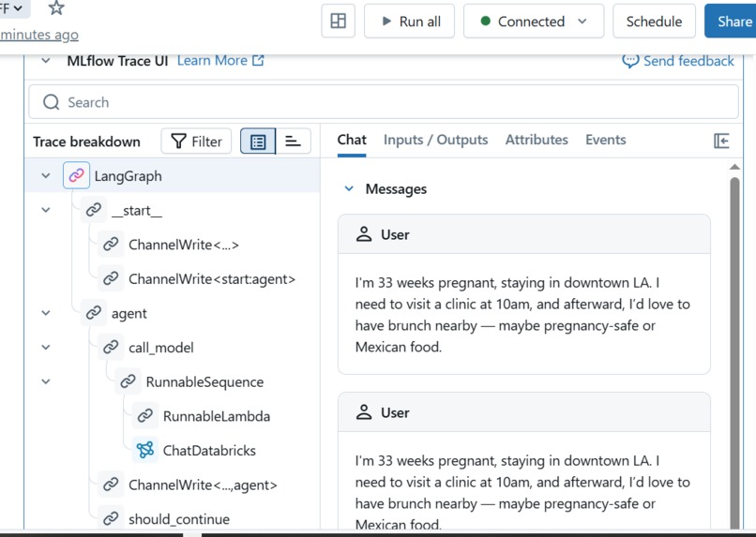The width and height of the screenshot is (756, 537).
Task: Switch to the Inputs / Outputs tab
Action: click(x=435, y=140)
